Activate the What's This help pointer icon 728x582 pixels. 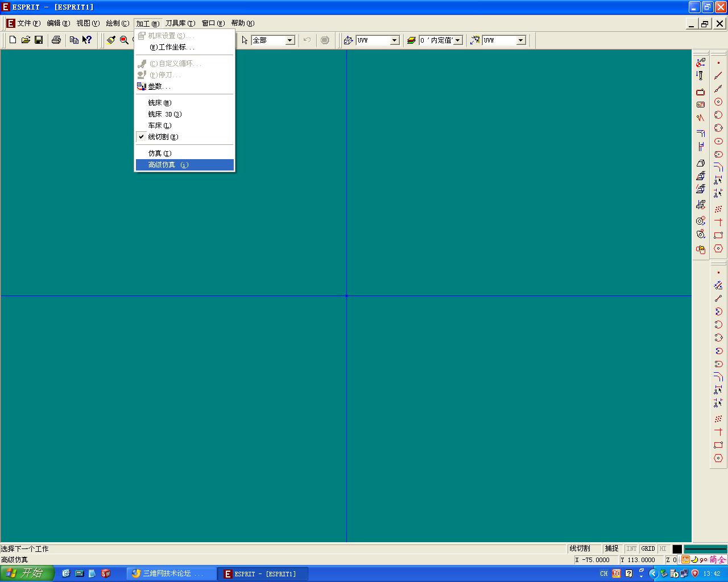click(87, 40)
